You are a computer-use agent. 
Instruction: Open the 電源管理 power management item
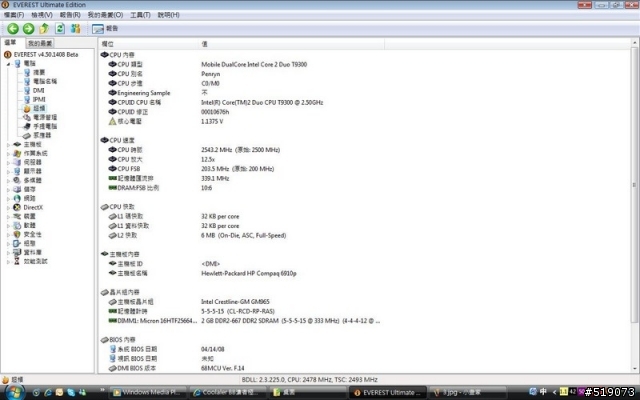pyautogui.click(x=45, y=118)
